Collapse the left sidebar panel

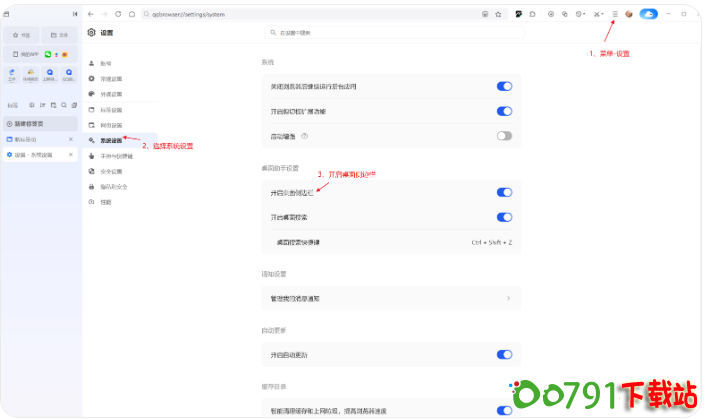point(76,14)
